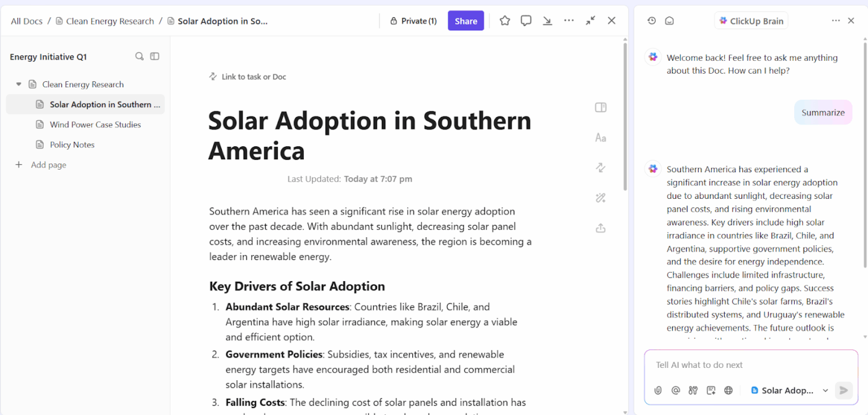Collapse the Clean Energy Research tree
The width and height of the screenshot is (868, 415).
coord(18,84)
